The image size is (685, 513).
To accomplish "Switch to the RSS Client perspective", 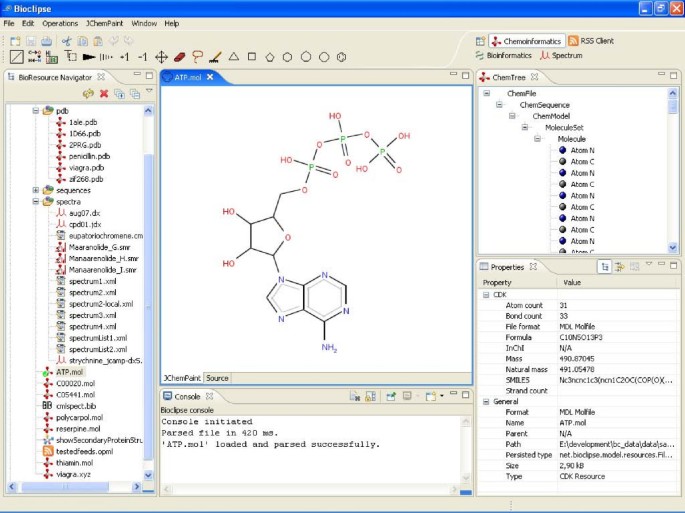I will (x=591, y=41).
